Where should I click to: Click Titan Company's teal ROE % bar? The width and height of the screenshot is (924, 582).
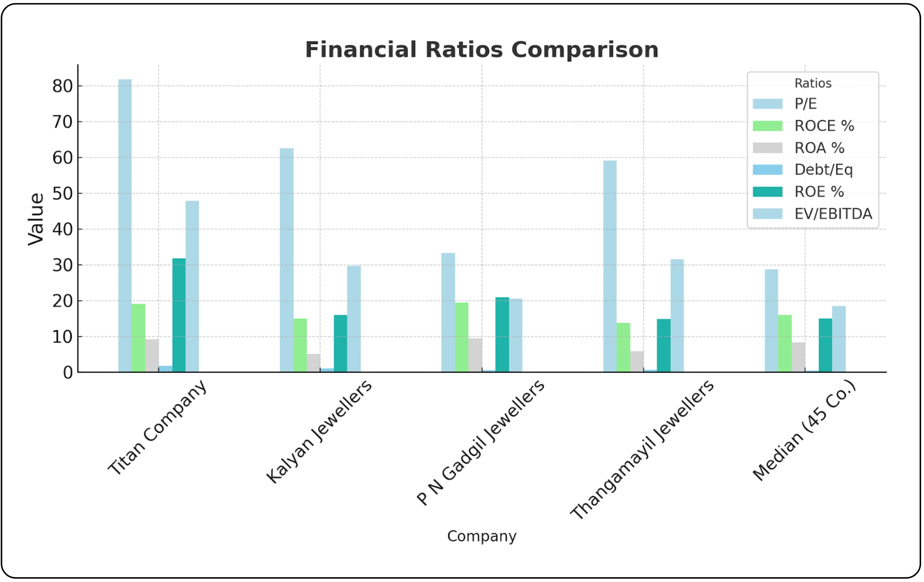179,315
